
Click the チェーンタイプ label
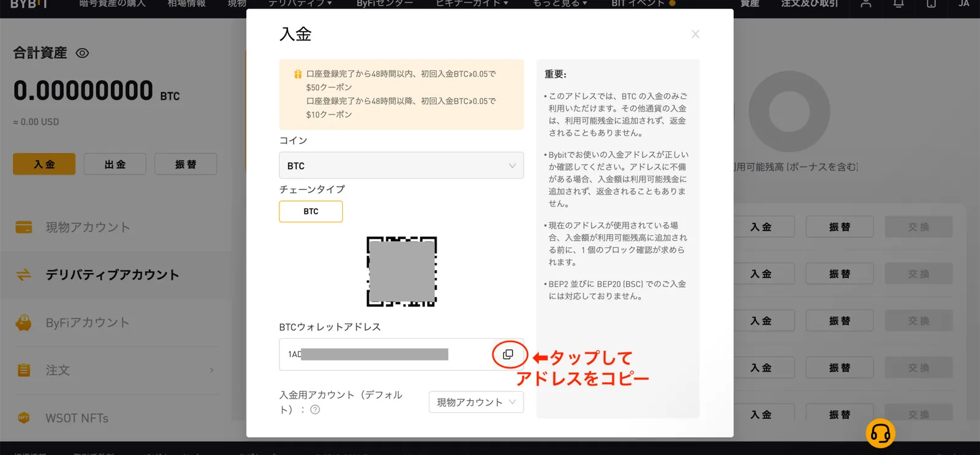[x=312, y=189]
